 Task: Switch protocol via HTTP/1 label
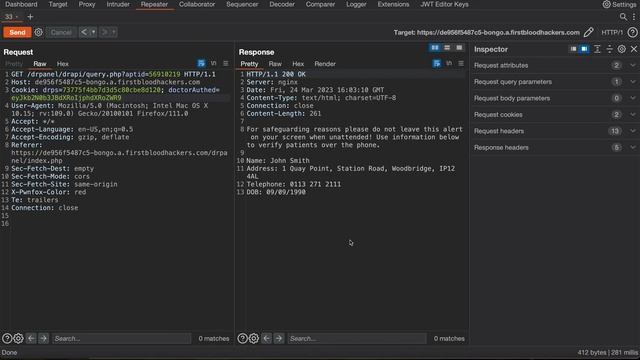pos(612,32)
